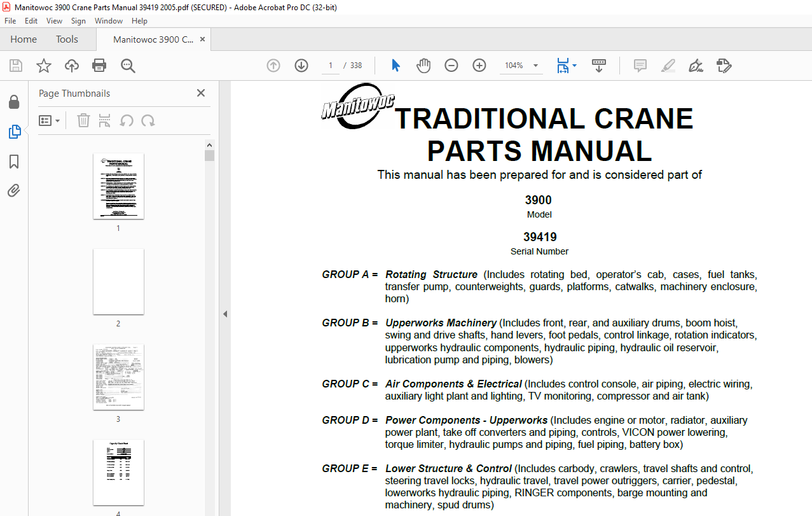Click the 'Air Components & Electrical' heading
Image resolution: width=812 pixels, height=516 pixels.
click(x=453, y=384)
